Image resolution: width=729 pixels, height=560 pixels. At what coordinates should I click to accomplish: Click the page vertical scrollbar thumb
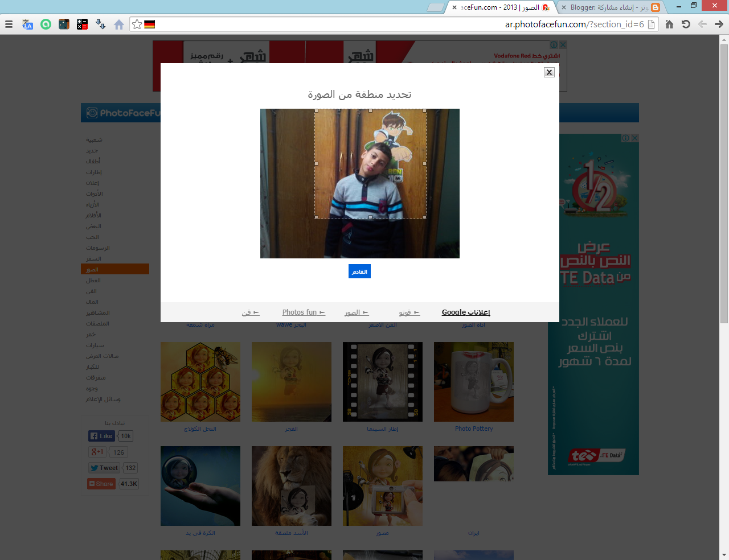[x=724, y=183]
